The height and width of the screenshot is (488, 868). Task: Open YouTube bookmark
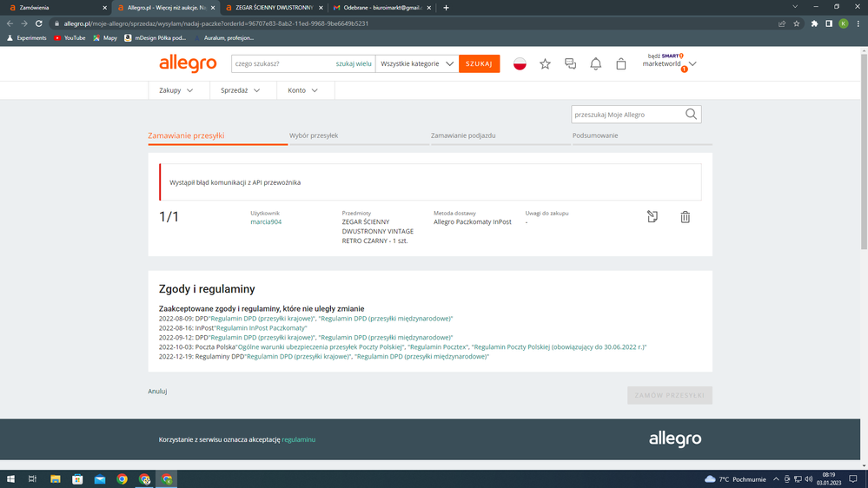pyautogui.click(x=70, y=38)
